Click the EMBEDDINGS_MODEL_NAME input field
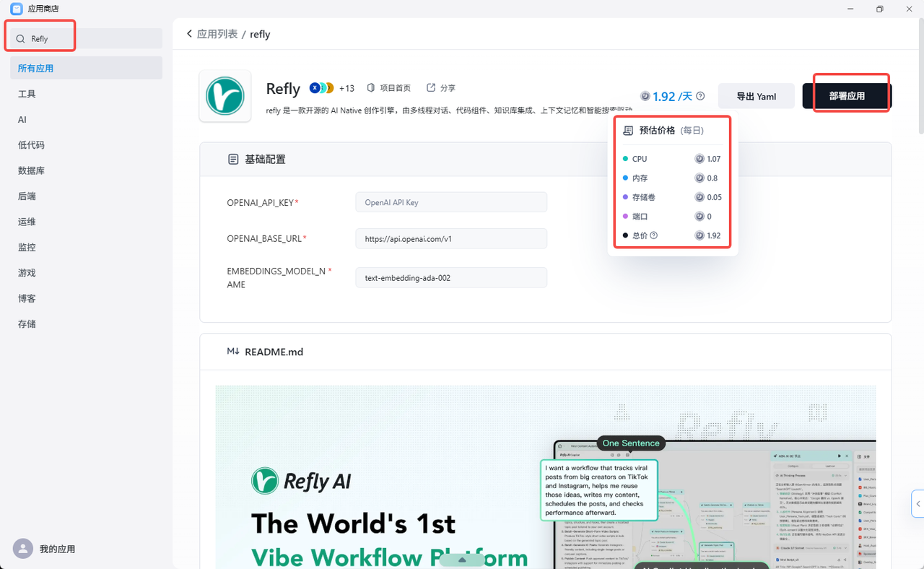Screen dimensions: 924x569 click(x=451, y=277)
